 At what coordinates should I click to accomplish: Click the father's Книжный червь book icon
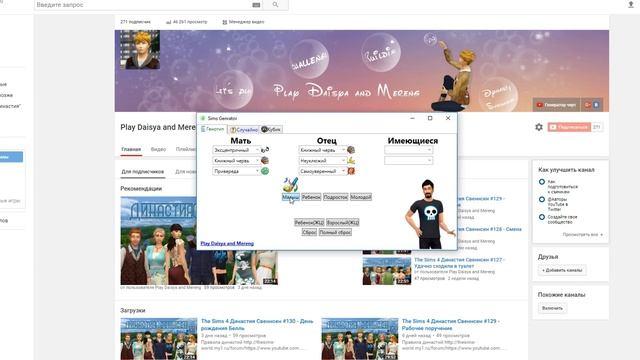351,150
